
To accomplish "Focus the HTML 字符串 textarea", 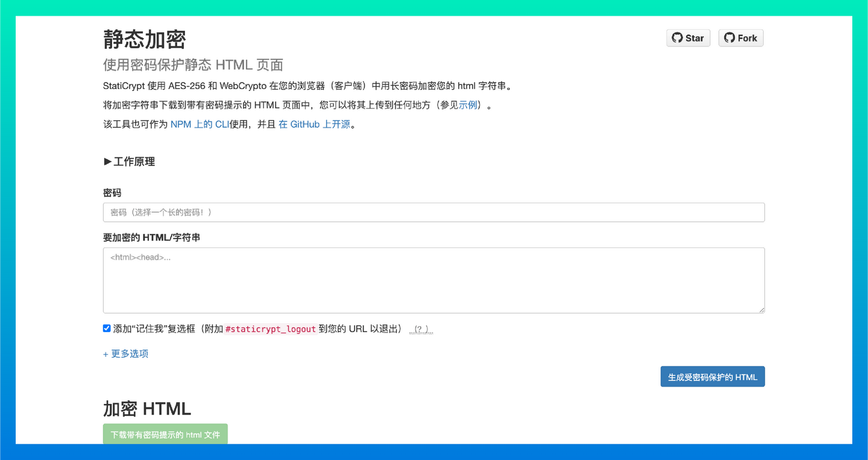I will (433, 280).
